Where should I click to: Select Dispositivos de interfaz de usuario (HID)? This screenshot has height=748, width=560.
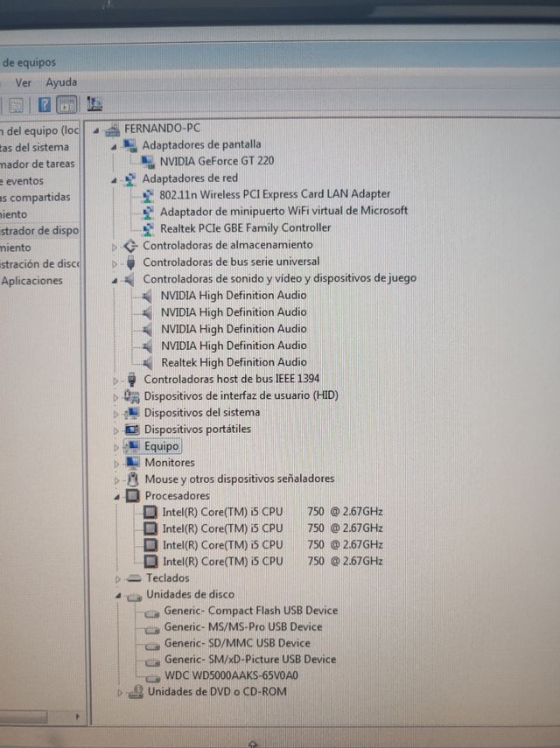tap(241, 395)
